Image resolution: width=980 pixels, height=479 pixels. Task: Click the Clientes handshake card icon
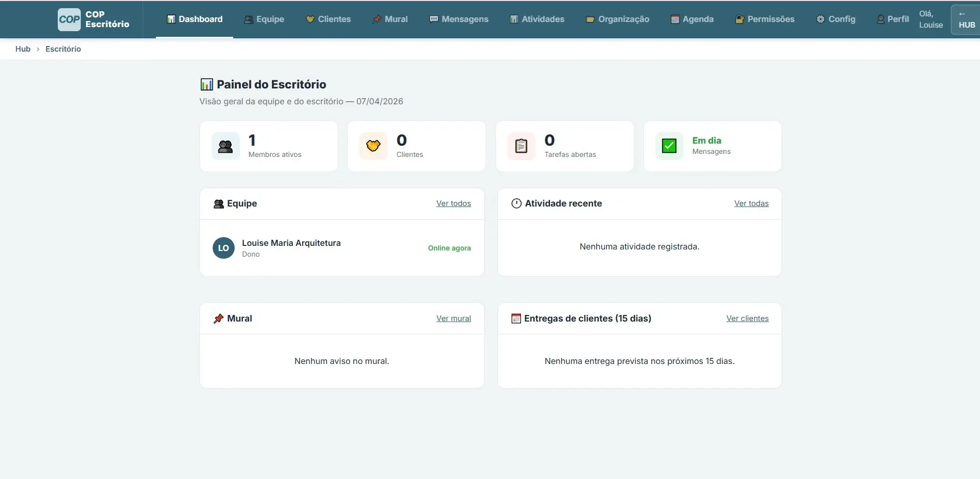[x=373, y=146]
